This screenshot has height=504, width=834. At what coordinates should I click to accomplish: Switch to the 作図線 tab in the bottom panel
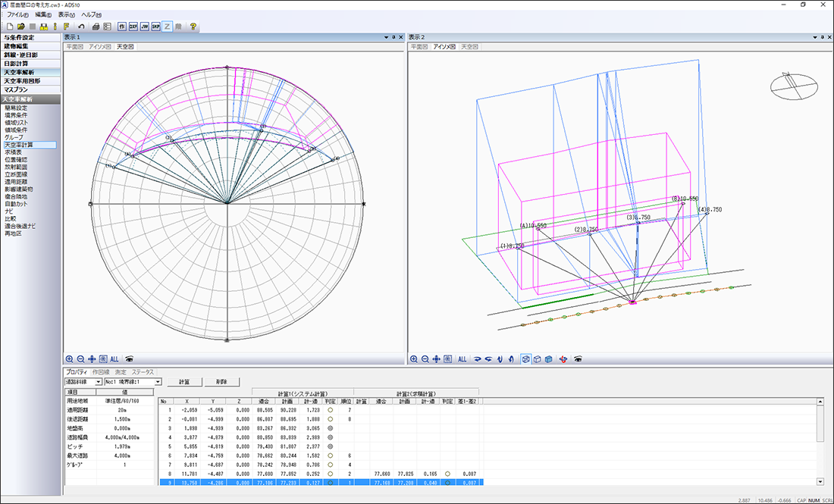[101, 372]
